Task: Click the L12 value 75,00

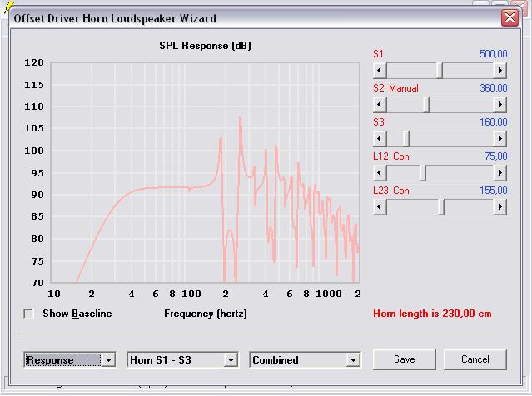Action: (x=496, y=156)
